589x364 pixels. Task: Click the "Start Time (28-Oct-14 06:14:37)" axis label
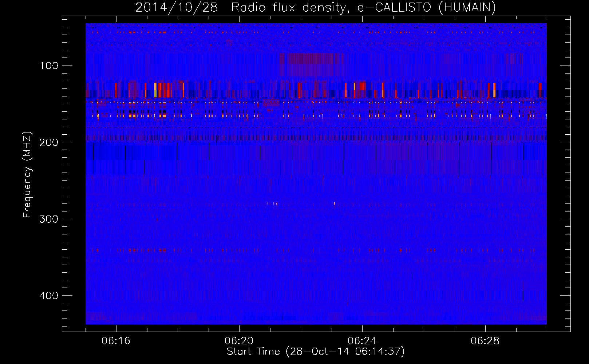[316, 352]
